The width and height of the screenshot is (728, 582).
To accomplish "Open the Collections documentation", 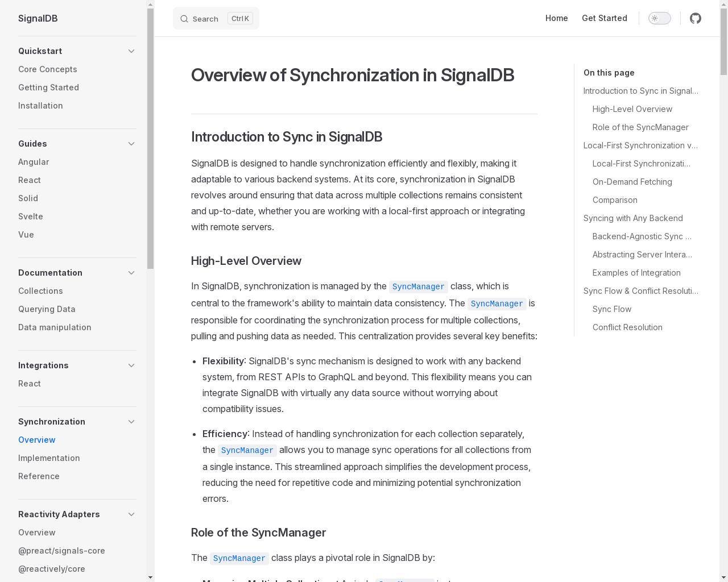I will pyautogui.click(x=40, y=291).
